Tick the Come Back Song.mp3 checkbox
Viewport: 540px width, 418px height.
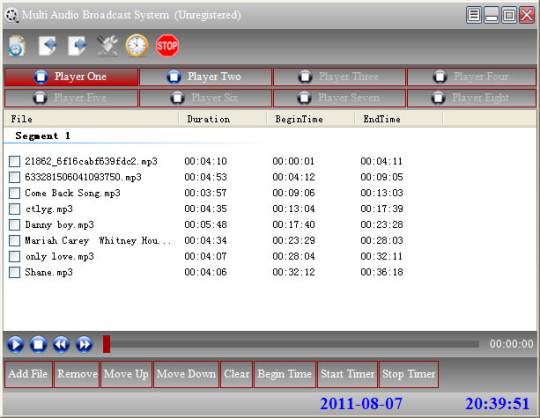(x=14, y=193)
